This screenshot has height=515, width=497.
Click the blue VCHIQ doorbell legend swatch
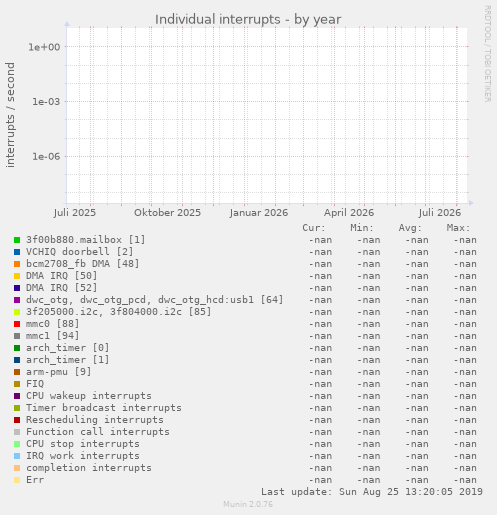point(17,252)
